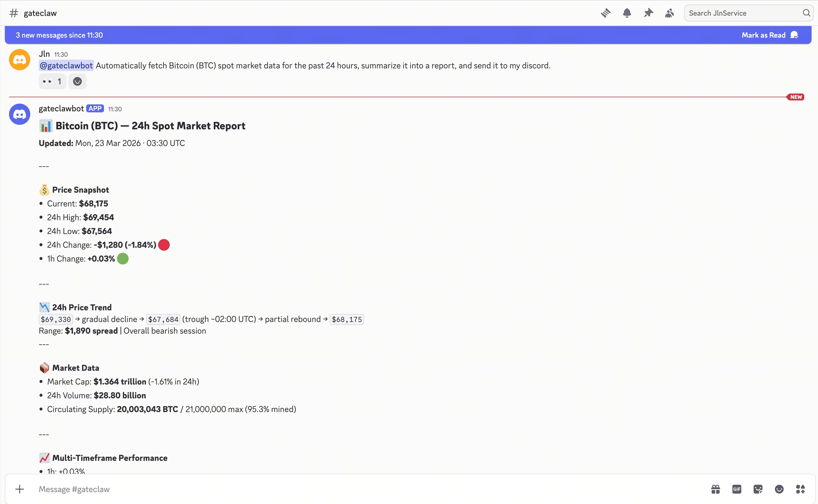Click the add reaction smiley button

click(x=77, y=81)
